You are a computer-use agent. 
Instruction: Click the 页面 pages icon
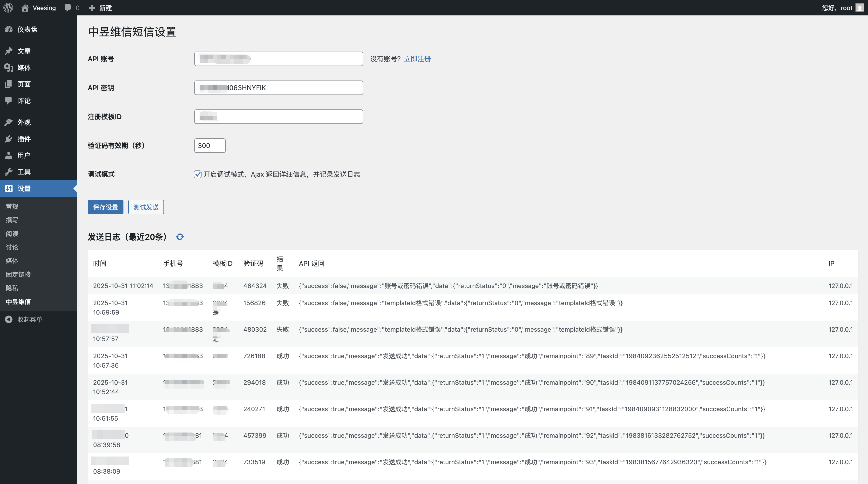(x=9, y=84)
